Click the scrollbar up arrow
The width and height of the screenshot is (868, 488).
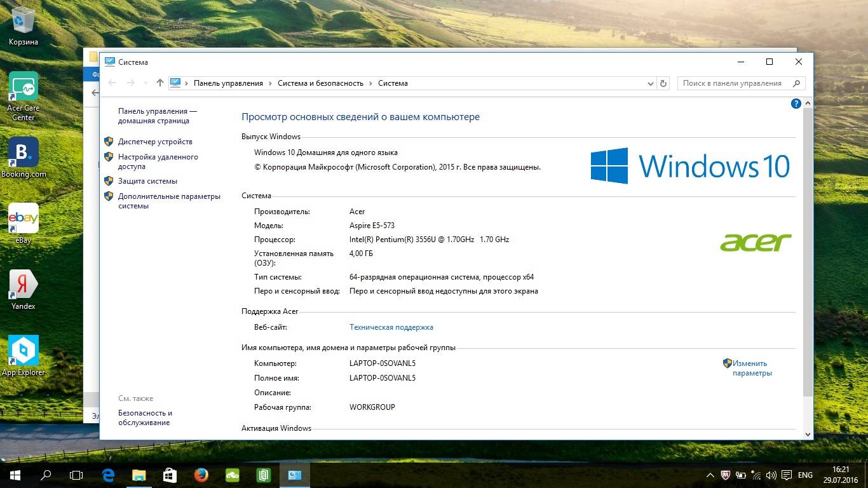pyautogui.click(x=808, y=102)
